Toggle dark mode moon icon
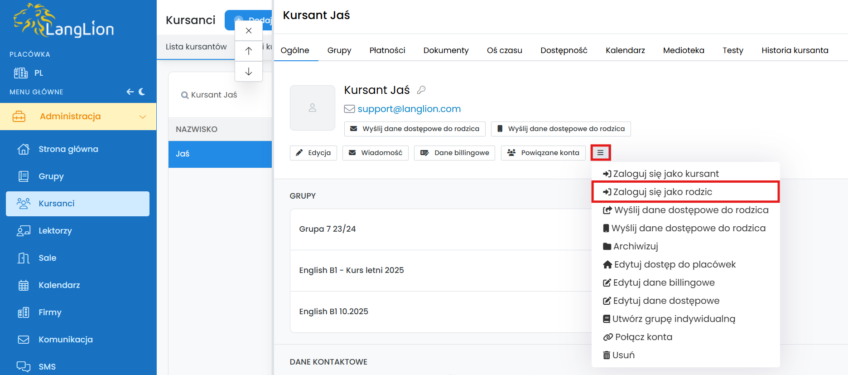Screen dimensions: 848x375 (x=142, y=92)
